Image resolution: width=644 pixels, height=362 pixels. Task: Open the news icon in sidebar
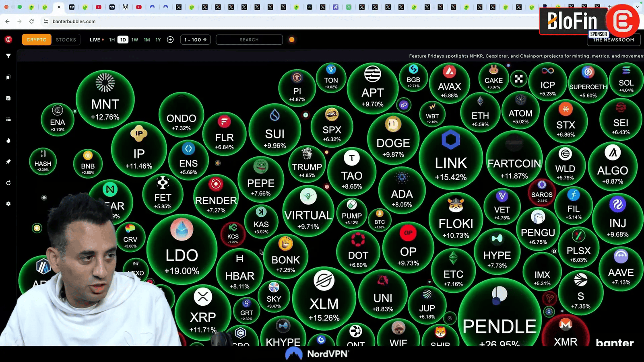pyautogui.click(x=8, y=98)
